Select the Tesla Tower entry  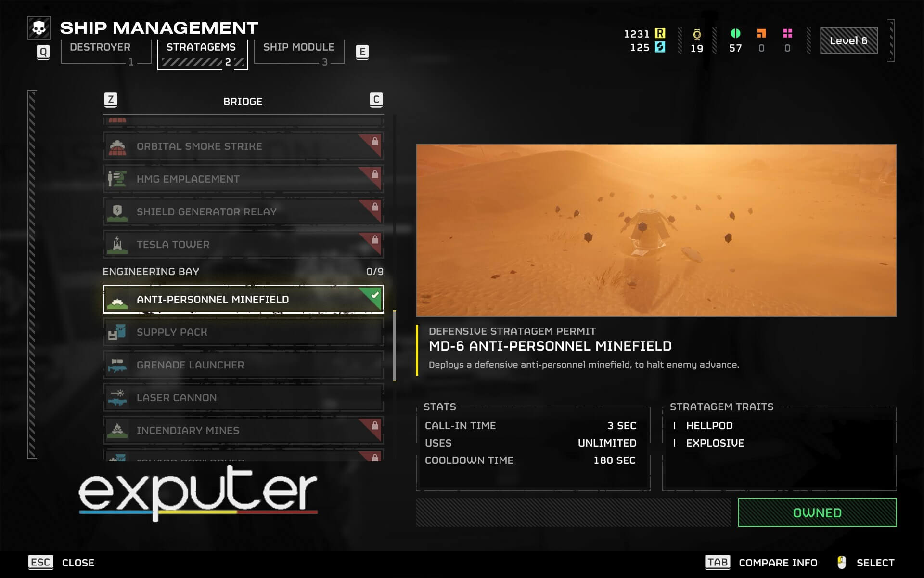pos(243,245)
